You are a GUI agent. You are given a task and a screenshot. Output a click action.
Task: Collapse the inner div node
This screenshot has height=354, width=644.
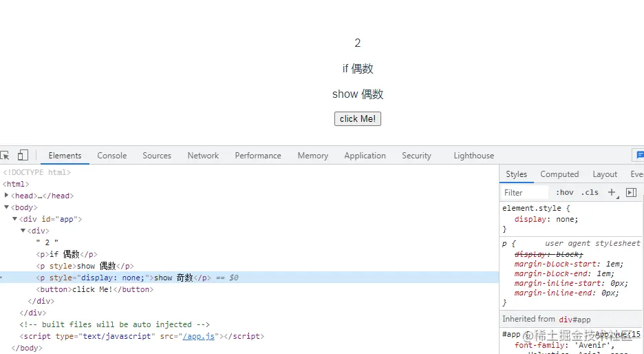tap(23, 231)
